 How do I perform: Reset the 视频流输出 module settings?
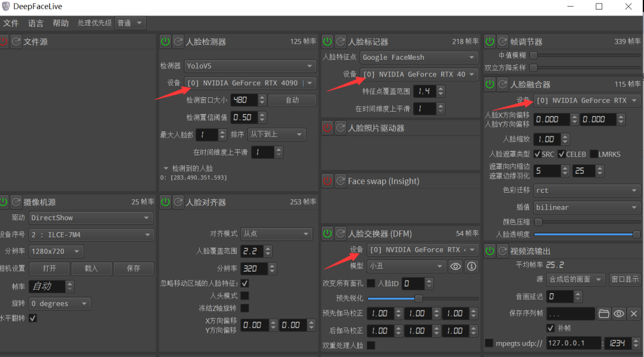[x=503, y=251]
